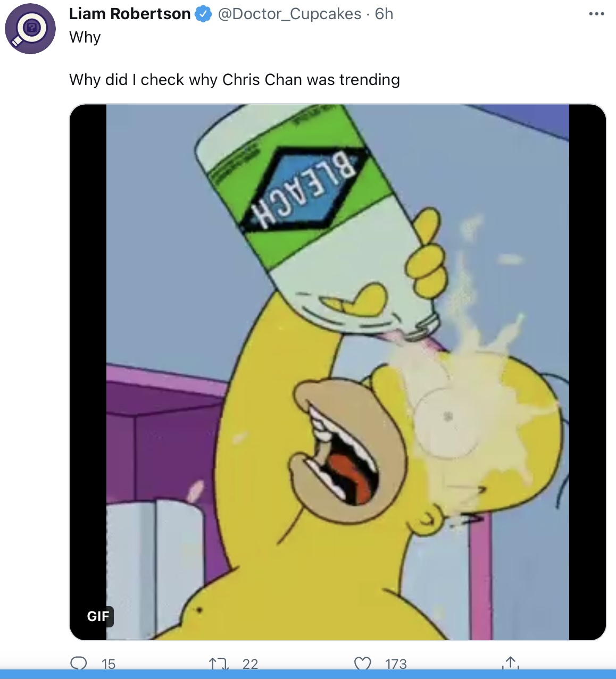Click the blue verified badge

tap(203, 14)
